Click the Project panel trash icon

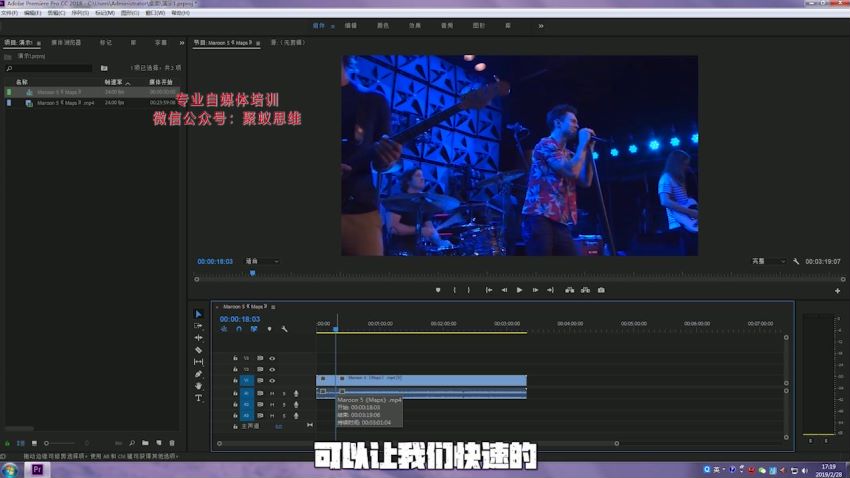pos(172,443)
